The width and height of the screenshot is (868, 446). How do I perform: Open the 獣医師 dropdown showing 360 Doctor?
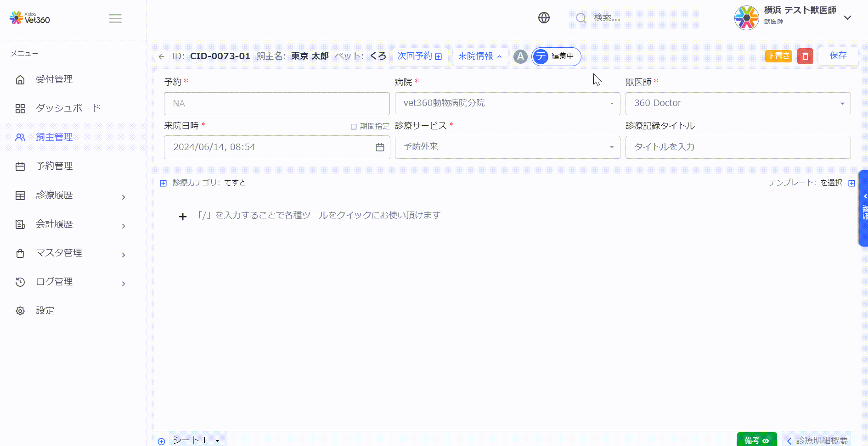(738, 103)
